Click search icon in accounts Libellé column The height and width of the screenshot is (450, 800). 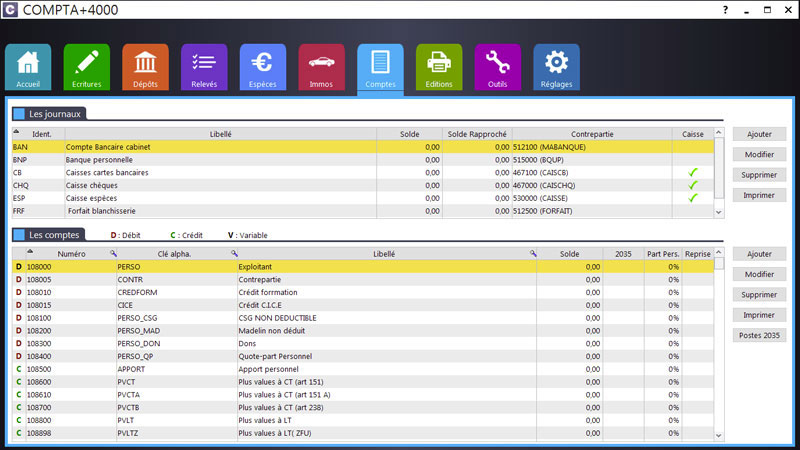533,254
